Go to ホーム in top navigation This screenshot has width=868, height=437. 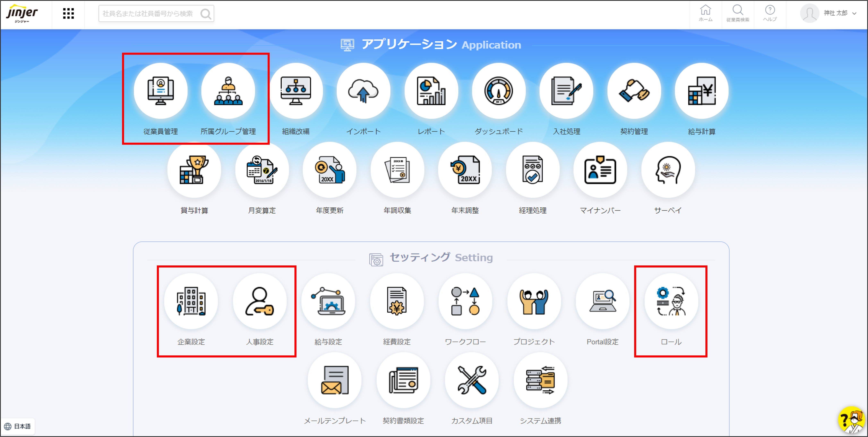pyautogui.click(x=705, y=14)
